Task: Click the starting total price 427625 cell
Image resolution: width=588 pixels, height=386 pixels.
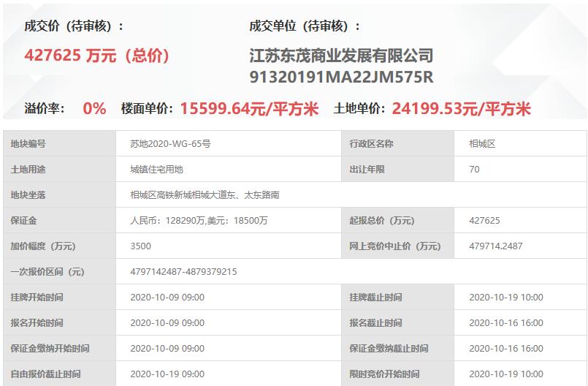Action: coord(485,221)
